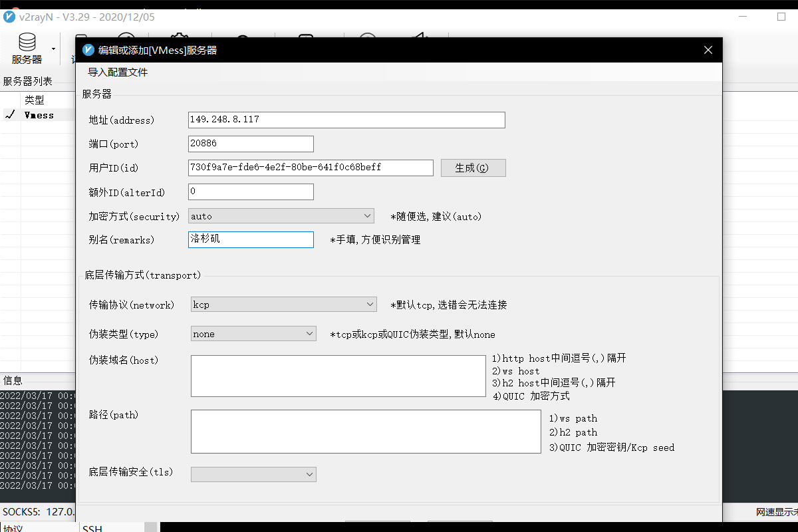Open the 传输协议(network) dropdown showing kcp
This screenshot has height=532, width=798.
point(284,305)
